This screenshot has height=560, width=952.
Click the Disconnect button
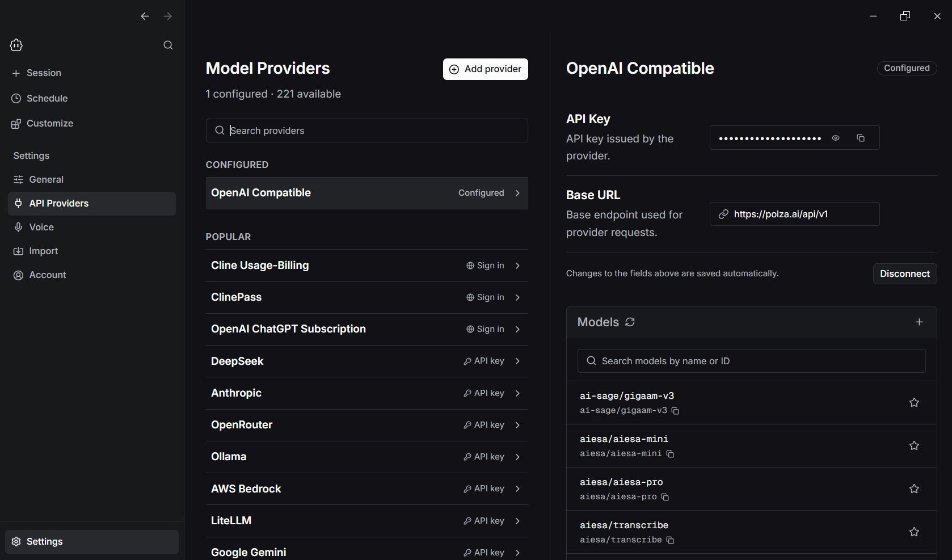905,273
